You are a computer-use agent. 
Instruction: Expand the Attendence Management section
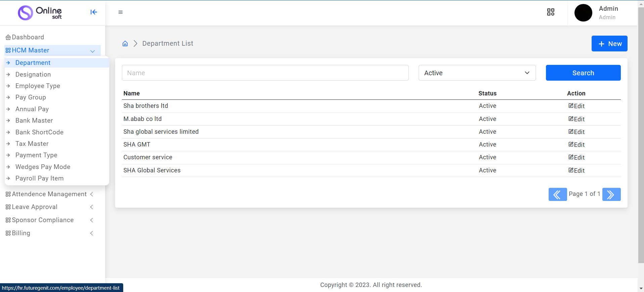[x=49, y=194]
